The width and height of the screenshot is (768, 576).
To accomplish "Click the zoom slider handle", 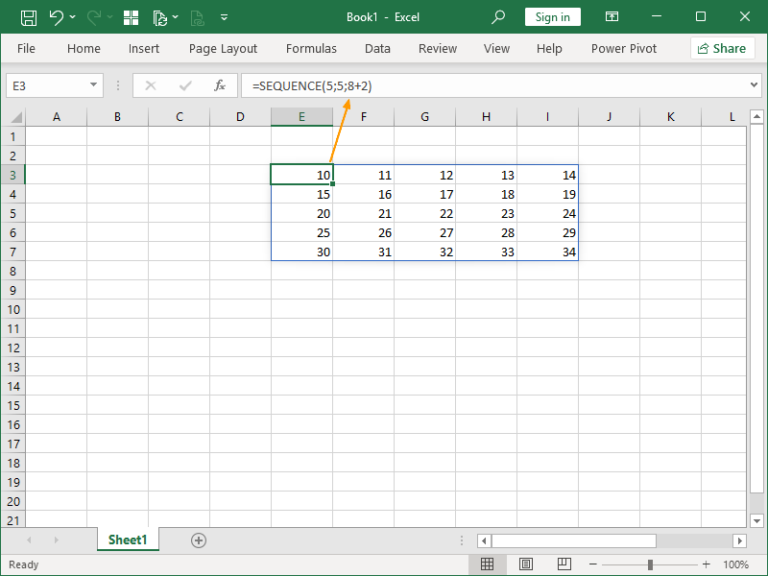I will (650, 564).
